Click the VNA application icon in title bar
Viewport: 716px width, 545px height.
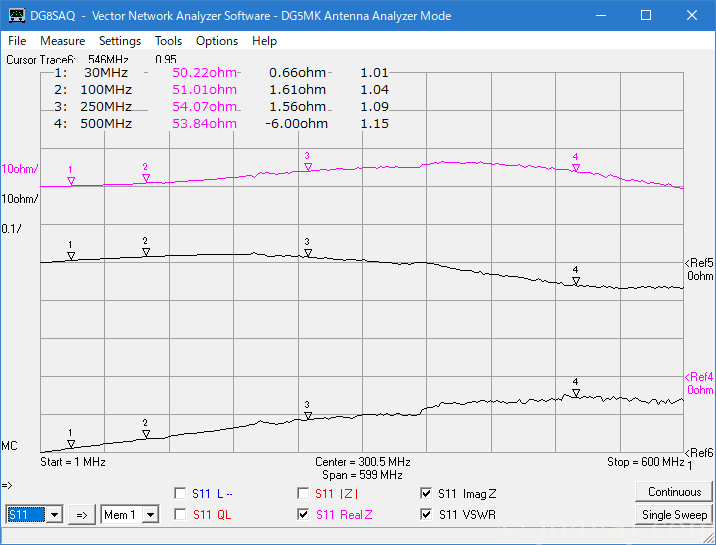coord(16,16)
